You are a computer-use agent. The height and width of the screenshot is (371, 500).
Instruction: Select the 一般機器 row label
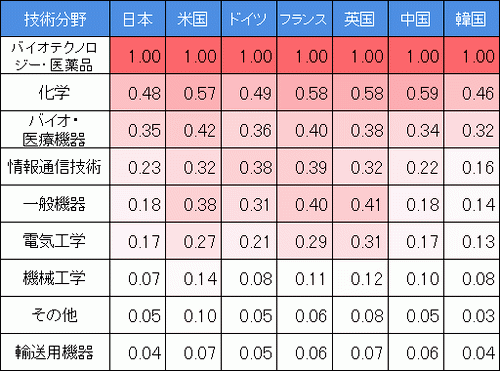[x=55, y=204]
